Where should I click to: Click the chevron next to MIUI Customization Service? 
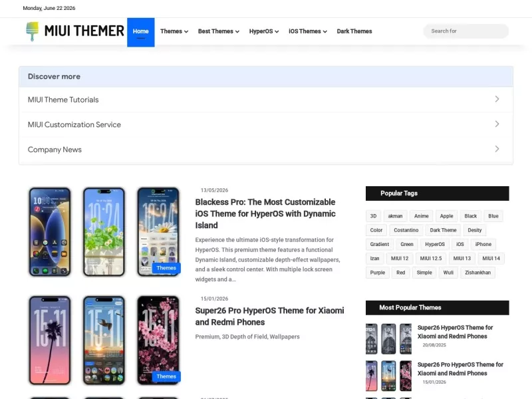497,124
